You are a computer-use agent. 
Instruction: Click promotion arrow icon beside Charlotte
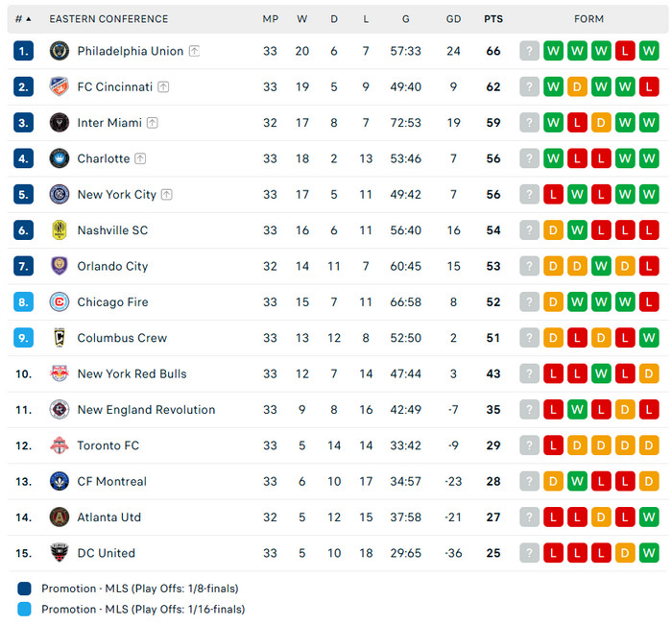pos(140,158)
